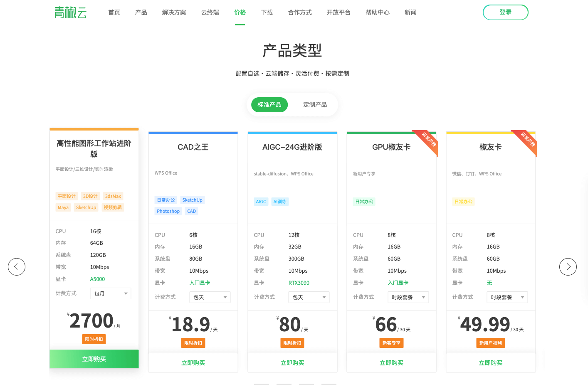The width and height of the screenshot is (588, 387).
Task: Click 限时折扣 badge under 2700 price
Action: coord(94,339)
